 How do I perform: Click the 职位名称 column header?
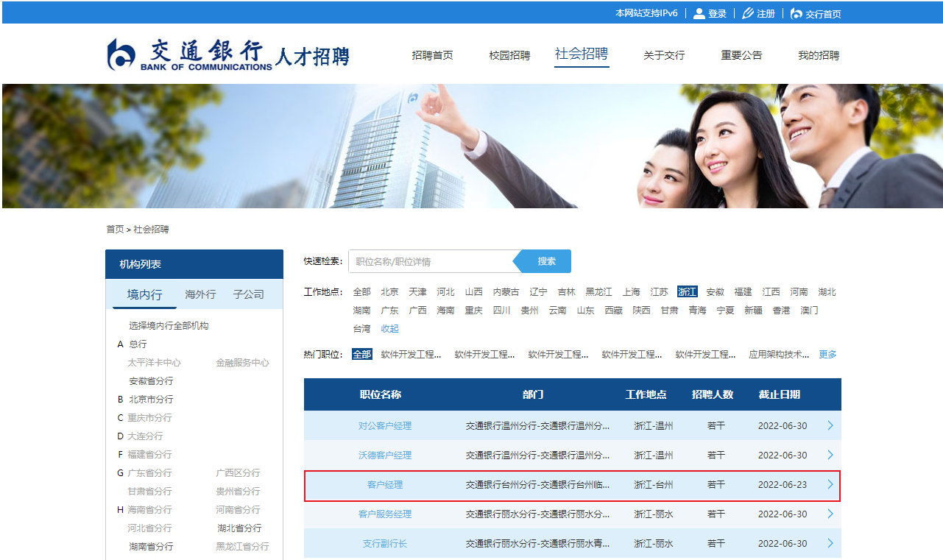pos(381,394)
